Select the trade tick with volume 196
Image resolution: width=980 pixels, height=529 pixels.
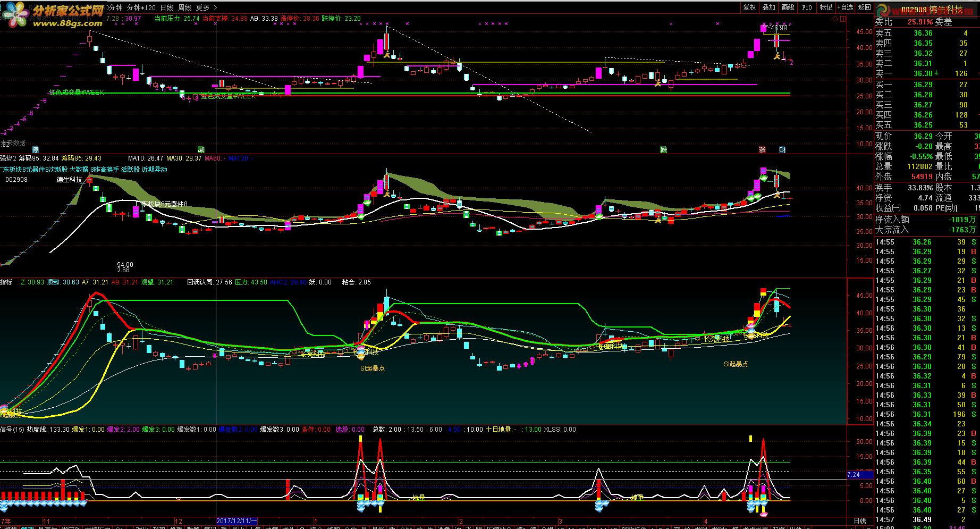[927, 414]
